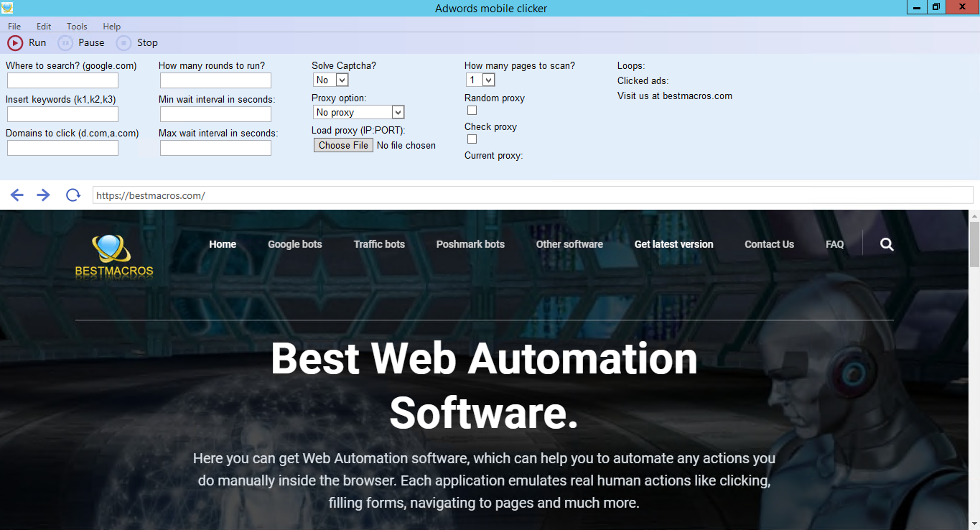This screenshot has width=980, height=530.
Task: Go back with the browser back arrow
Action: 17,195
